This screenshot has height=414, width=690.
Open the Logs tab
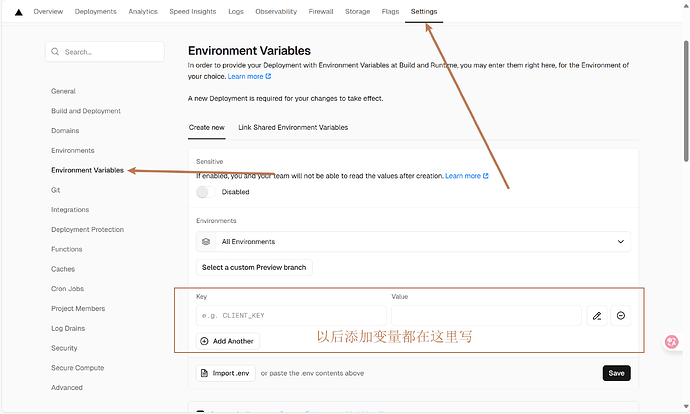coord(236,11)
